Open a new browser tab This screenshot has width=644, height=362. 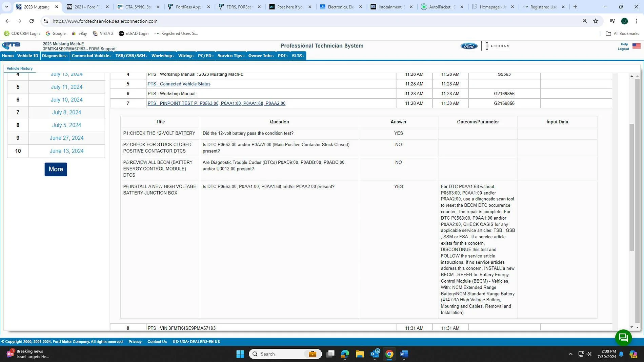pyautogui.click(x=575, y=7)
